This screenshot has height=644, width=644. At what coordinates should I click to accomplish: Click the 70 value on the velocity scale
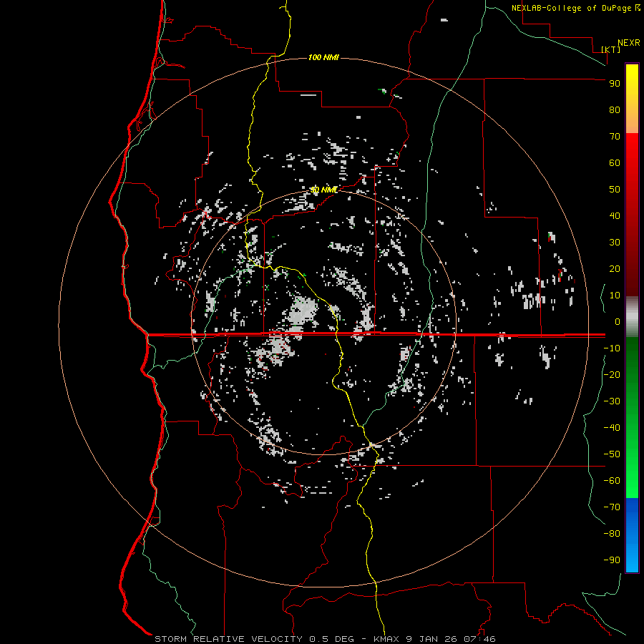click(x=615, y=137)
